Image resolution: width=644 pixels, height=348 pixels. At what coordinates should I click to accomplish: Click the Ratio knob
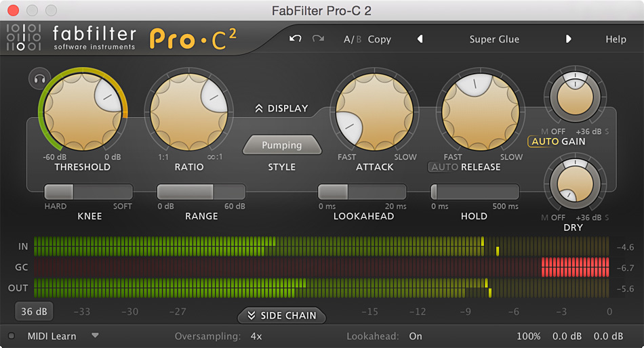point(189,111)
